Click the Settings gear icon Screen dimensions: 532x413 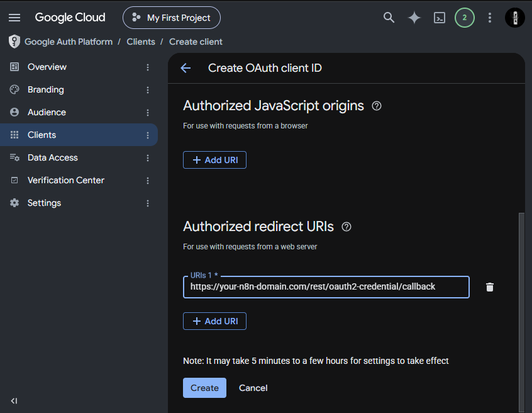pyautogui.click(x=14, y=203)
